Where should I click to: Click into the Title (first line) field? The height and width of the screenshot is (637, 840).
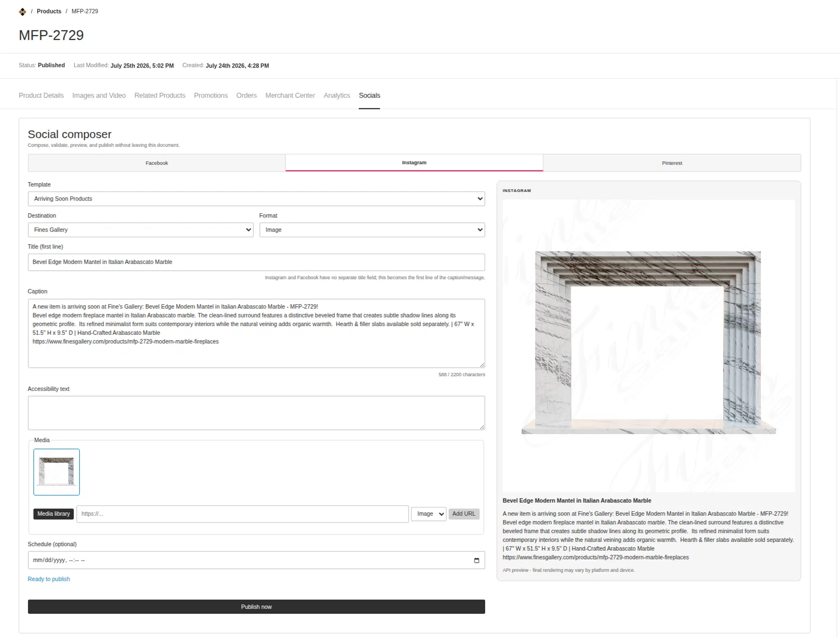click(256, 262)
